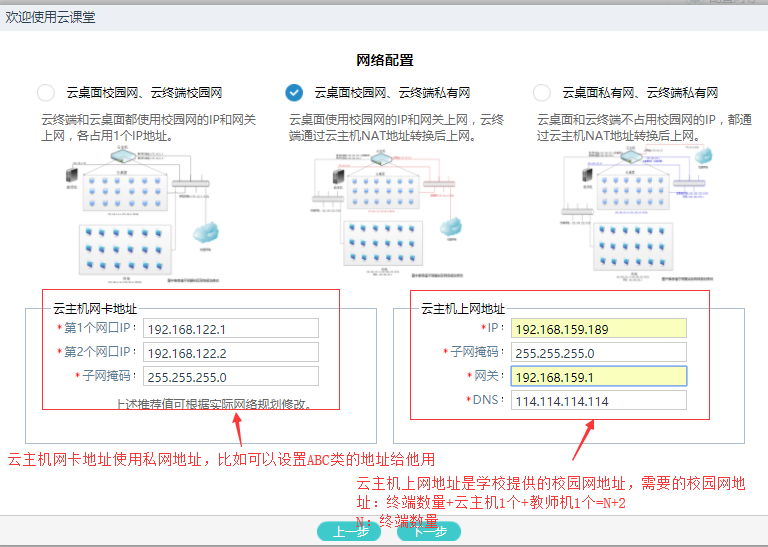The width and height of the screenshot is (768, 547).
Task: Click the 第2个网口IP input field
Action: 231,353
